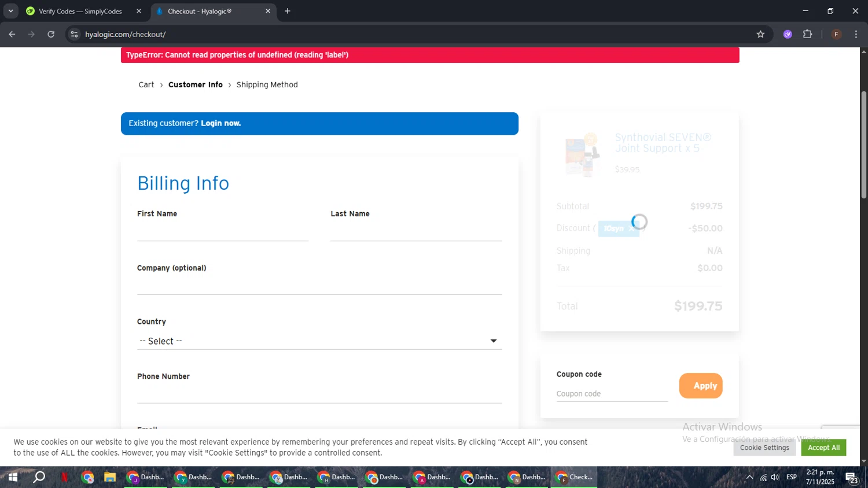Open the Windows Start menu
Screen dimensions: 868x488
pos(12,477)
